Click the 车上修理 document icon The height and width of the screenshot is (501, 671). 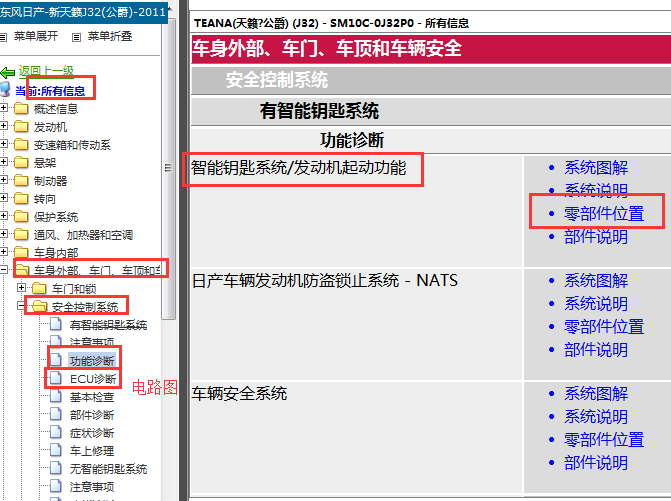tap(56, 450)
